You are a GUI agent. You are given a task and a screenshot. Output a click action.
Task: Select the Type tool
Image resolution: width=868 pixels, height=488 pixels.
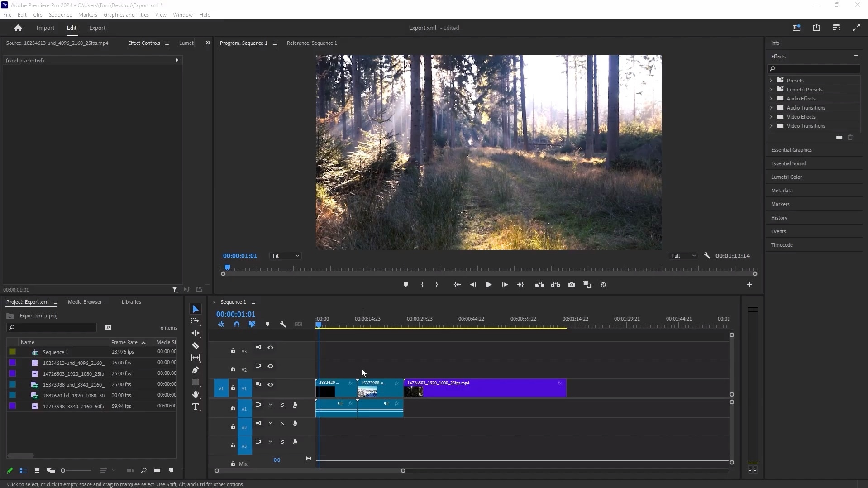click(x=196, y=407)
